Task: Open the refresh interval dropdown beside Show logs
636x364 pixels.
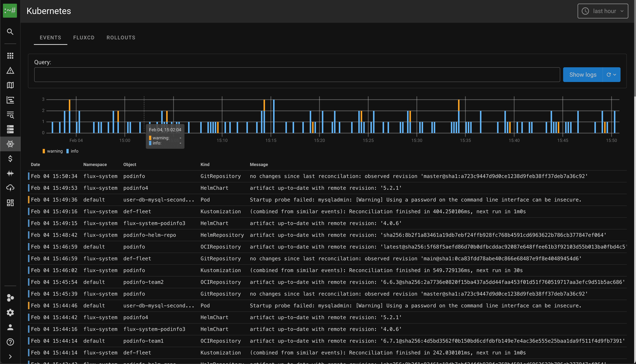Action: point(611,74)
